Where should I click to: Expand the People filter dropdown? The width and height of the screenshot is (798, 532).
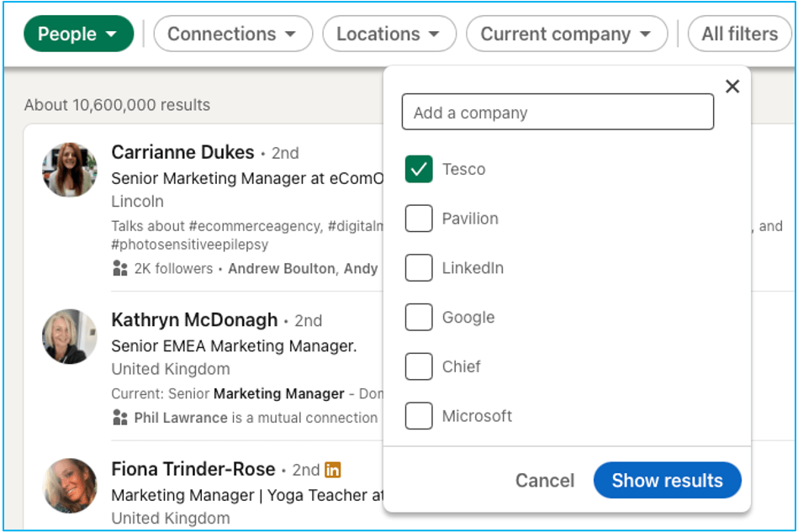pos(78,34)
